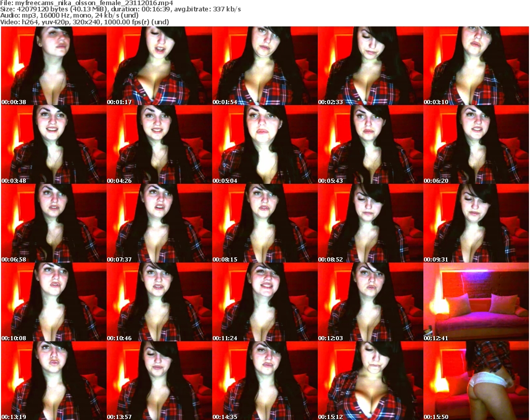Choose the frame stamped 00:05:04

264,144
